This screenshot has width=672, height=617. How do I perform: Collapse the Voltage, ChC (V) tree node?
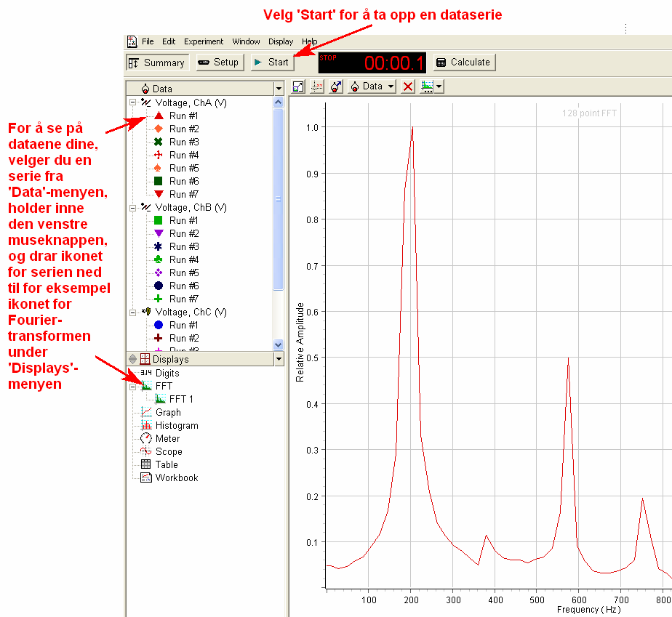133,312
